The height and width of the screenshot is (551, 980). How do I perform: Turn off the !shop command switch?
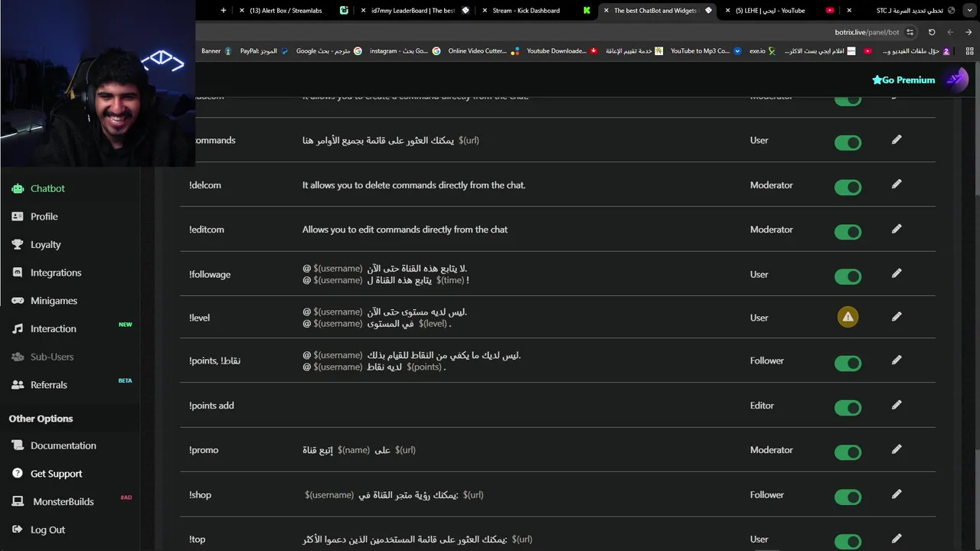(x=848, y=497)
